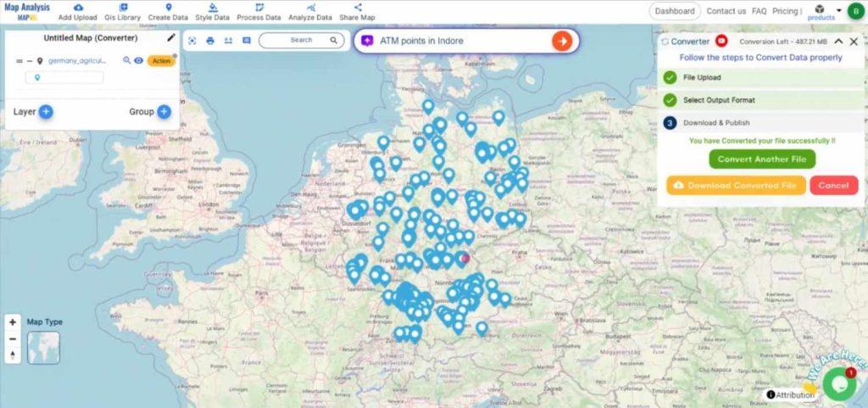Open the Add Upload tool
868x408 pixels.
tap(78, 12)
